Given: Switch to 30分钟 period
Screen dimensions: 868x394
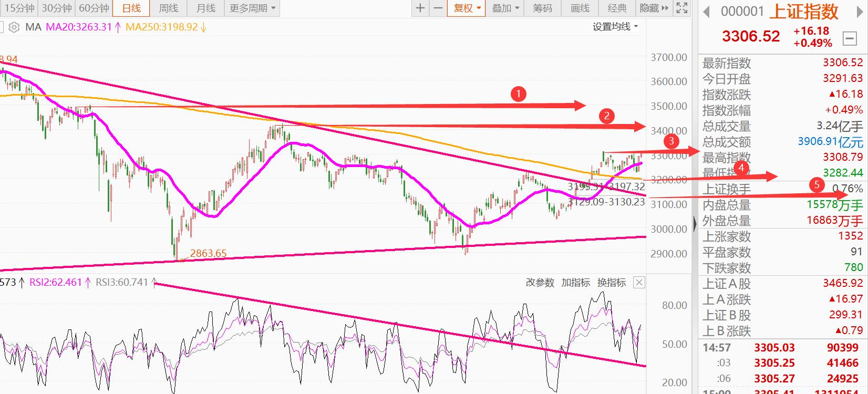Looking at the screenshot, I should coord(56,8).
